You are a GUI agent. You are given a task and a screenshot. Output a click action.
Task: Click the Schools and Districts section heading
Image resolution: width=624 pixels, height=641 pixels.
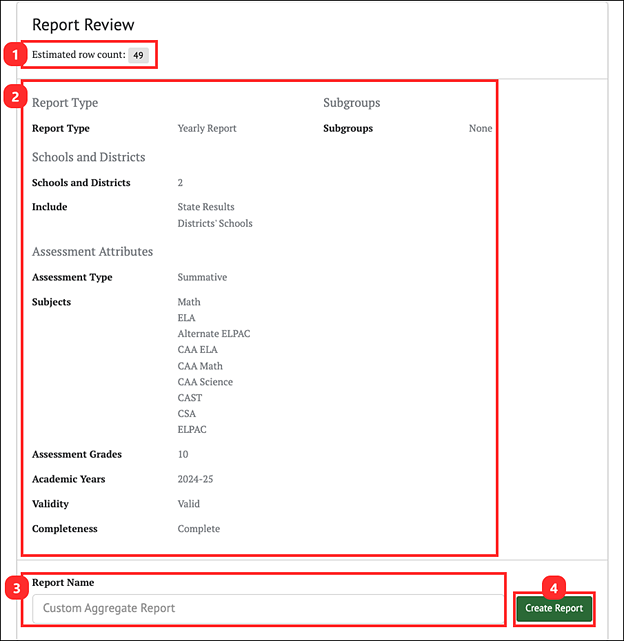[x=88, y=157]
